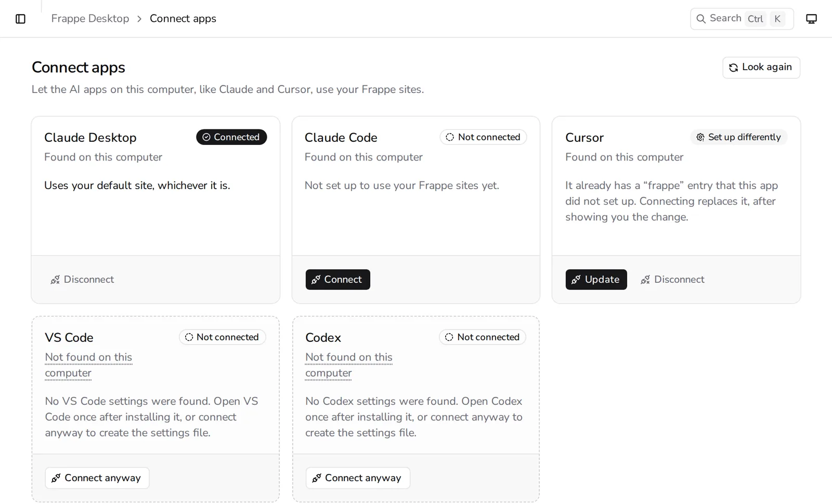Click the Look again button
This screenshot has width=832, height=504.
pos(761,68)
